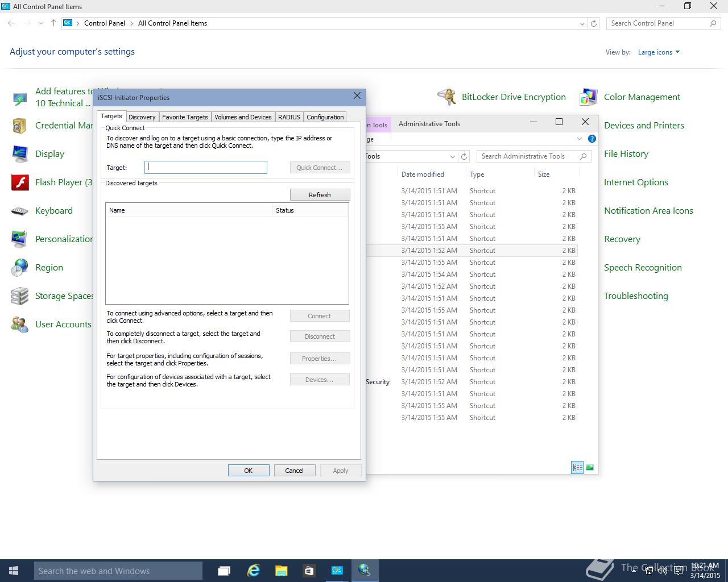Open the RADIUS tab

pyautogui.click(x=289, y=117)
